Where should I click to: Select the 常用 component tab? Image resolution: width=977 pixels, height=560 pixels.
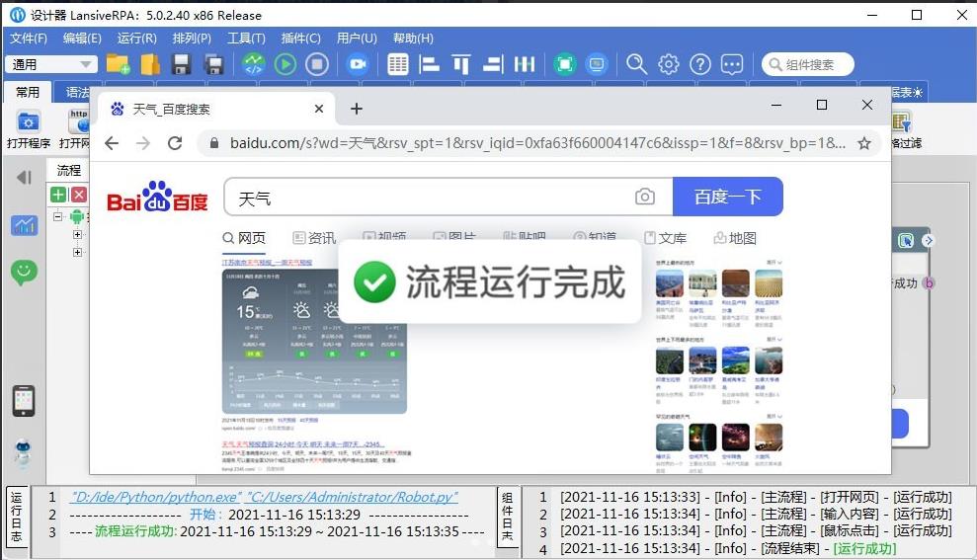[x=28, y=92]
